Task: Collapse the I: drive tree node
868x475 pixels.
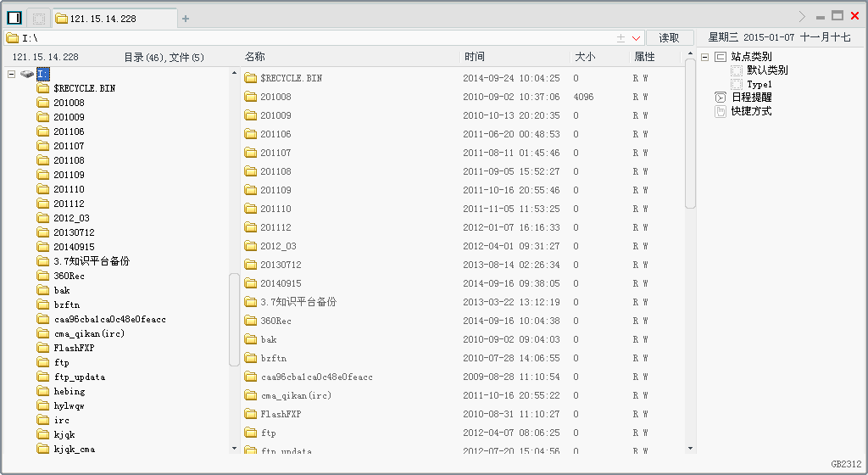Action: 12,74
